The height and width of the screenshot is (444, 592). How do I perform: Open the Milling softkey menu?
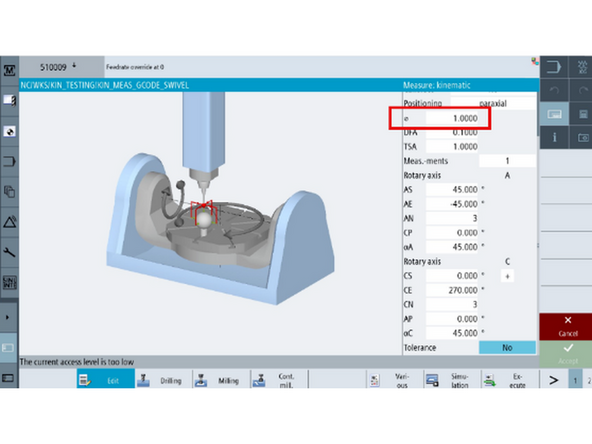(221, 379)
